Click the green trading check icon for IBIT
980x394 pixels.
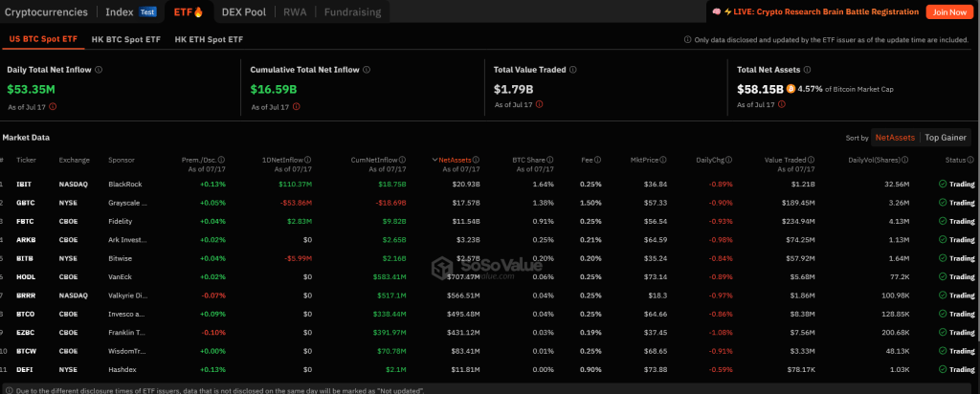pos(943,185)
